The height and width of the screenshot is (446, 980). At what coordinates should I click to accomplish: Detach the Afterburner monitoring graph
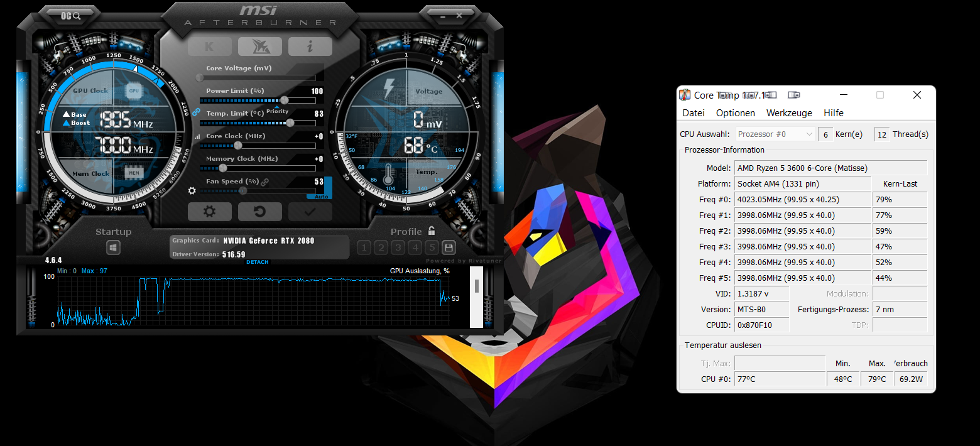[258, 262]
